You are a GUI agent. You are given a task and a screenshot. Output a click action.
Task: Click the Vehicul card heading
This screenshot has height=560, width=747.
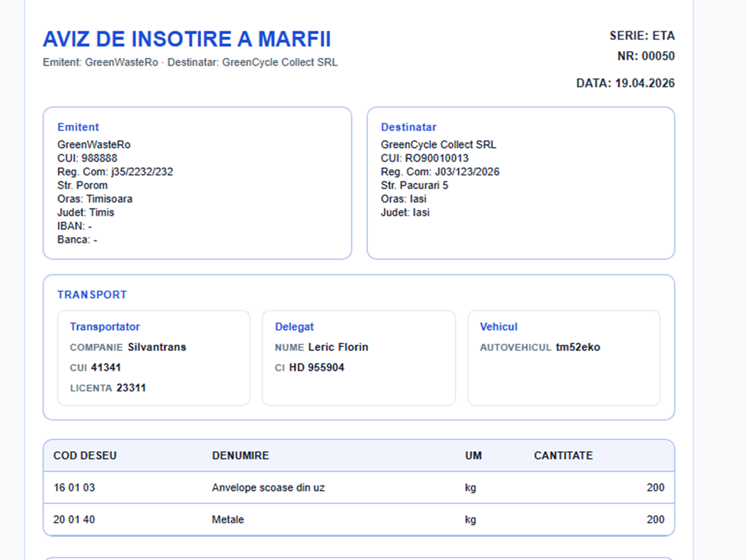coord(499,327)
